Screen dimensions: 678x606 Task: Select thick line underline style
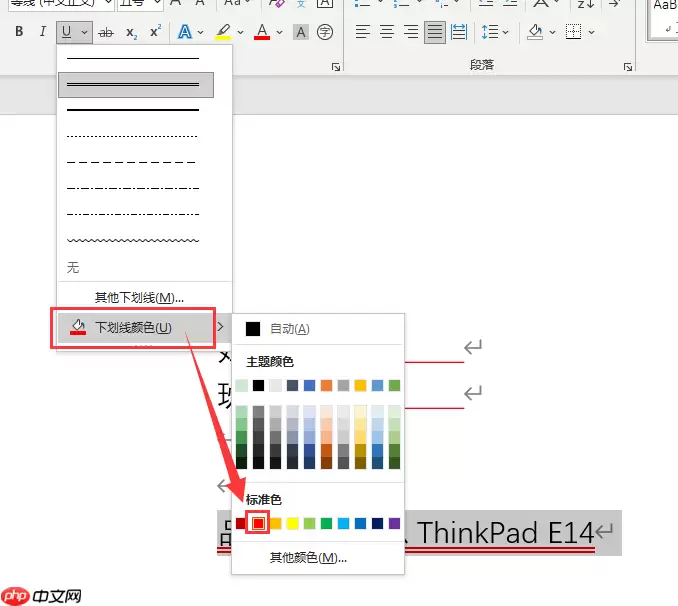(x=136, y=110)
